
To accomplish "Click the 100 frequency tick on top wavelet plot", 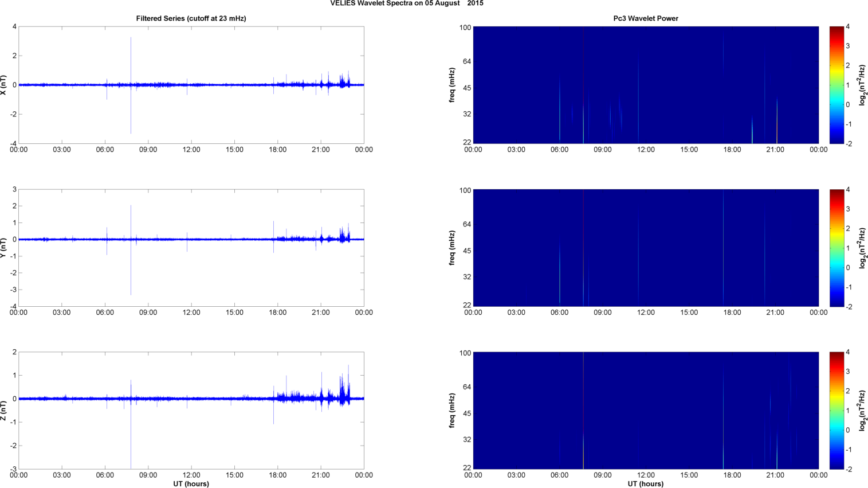I will click(x=465, y=28).
